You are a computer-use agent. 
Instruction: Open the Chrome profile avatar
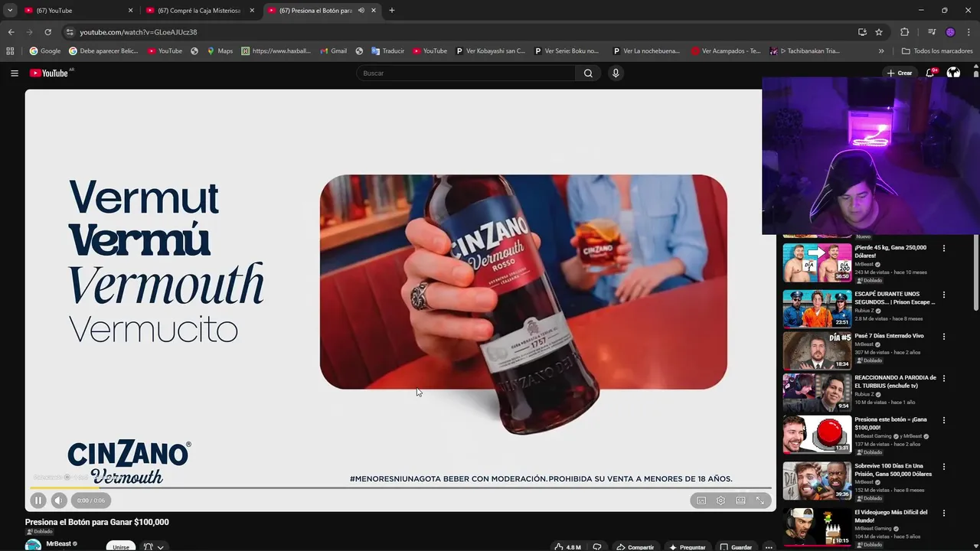(x=950, y=32)
